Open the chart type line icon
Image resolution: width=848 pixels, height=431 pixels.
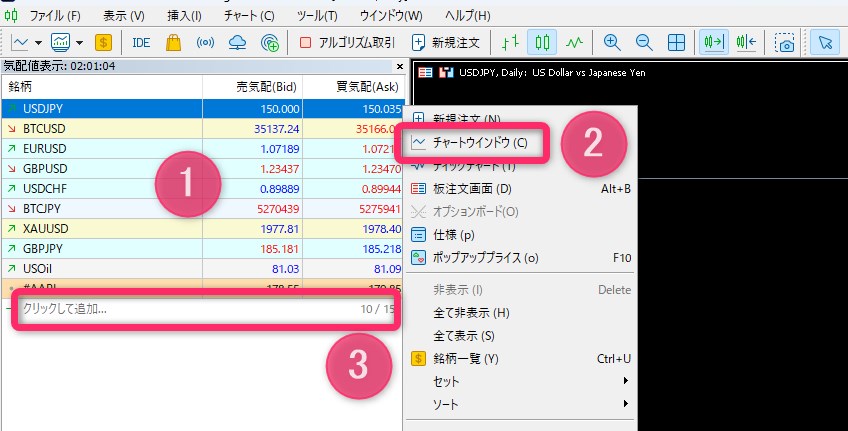point(20,42)
